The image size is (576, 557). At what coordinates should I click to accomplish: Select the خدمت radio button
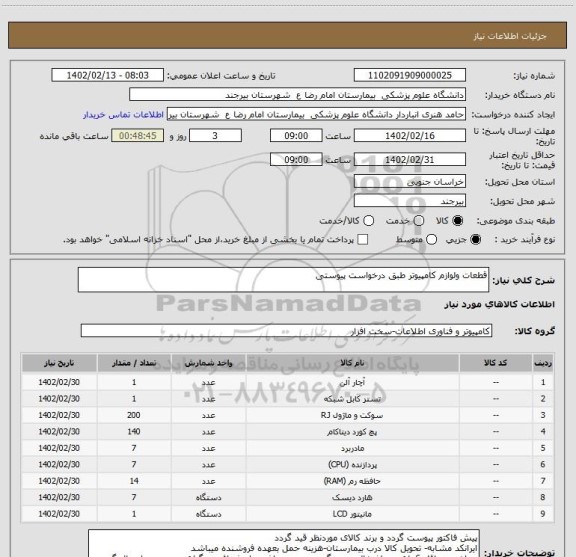(419, 221)
